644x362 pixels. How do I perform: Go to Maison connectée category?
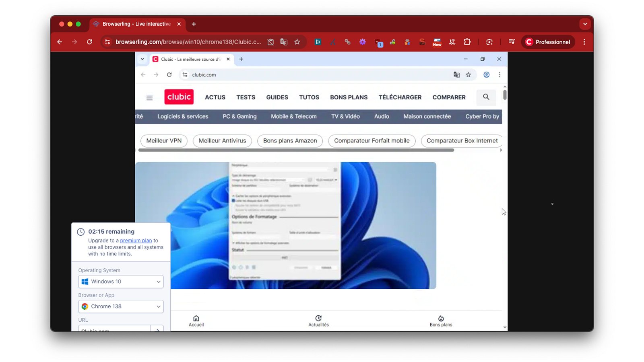[427, 117]
